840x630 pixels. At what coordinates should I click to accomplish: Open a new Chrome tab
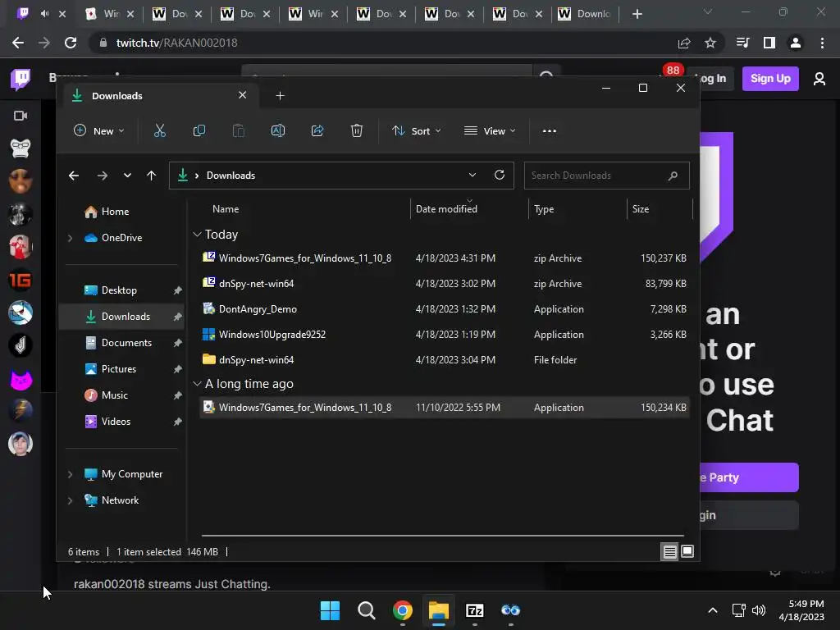coord(637,14)
